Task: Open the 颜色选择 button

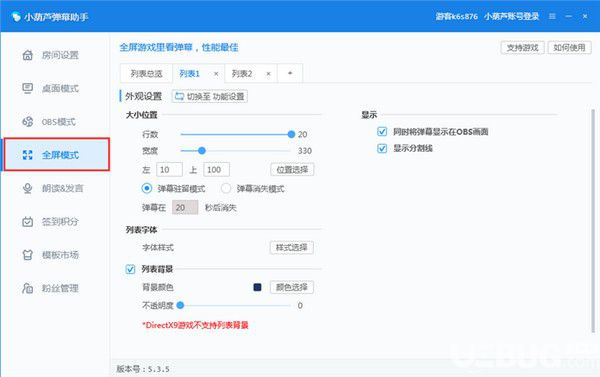Action: click(292, 287)
